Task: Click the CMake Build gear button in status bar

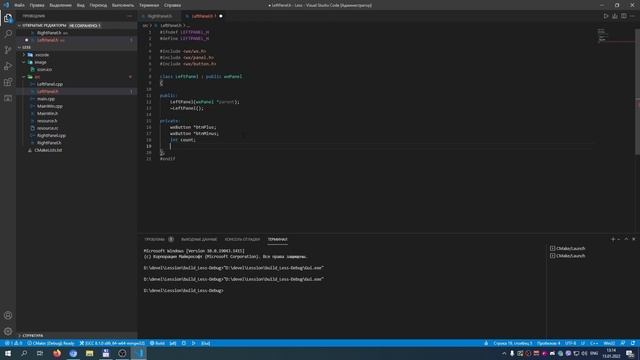Action: click(x=157, y=343)
